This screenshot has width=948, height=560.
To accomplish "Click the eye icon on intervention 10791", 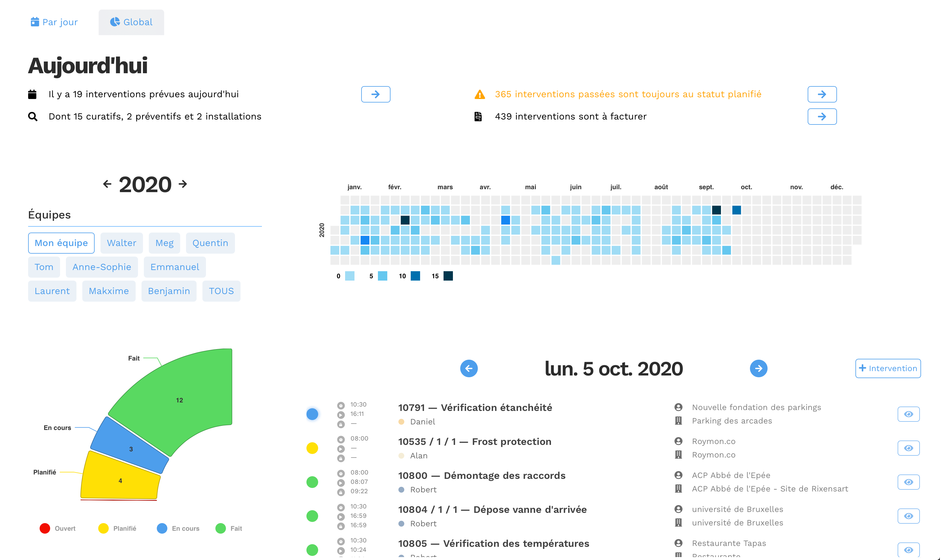I will (x=908, y=414).
